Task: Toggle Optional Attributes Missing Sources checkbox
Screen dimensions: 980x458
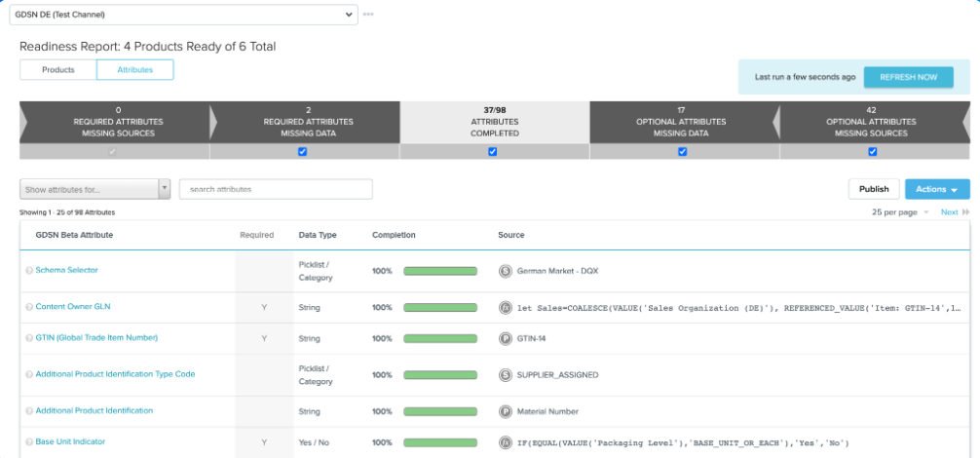Action: click(x=873, y=151)
